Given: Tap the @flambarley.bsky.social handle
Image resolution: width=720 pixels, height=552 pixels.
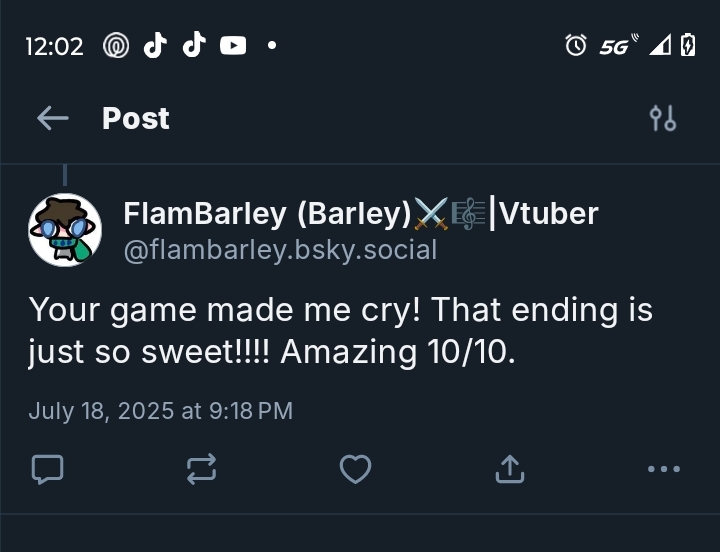Looking at the screenshot, I should [280, 249].
